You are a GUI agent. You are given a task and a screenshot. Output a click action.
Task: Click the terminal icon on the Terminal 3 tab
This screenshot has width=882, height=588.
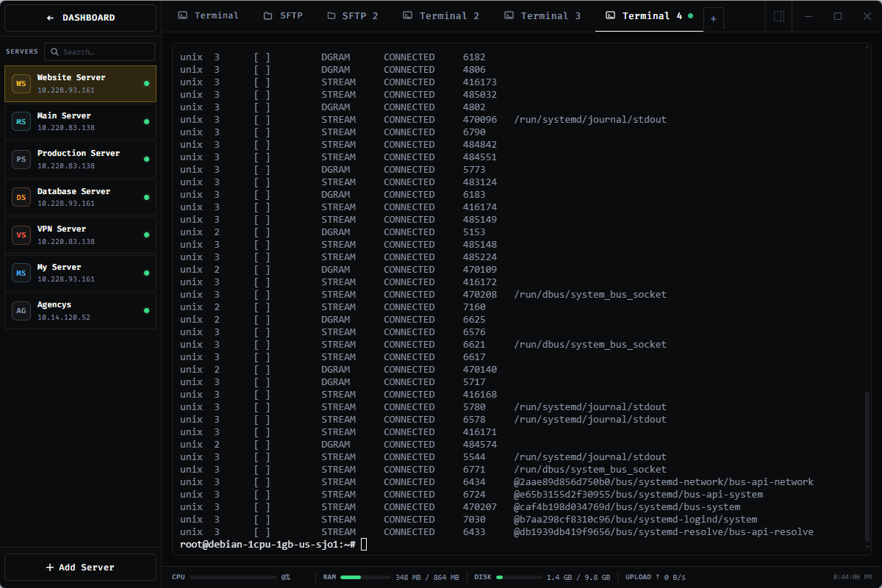509,15
